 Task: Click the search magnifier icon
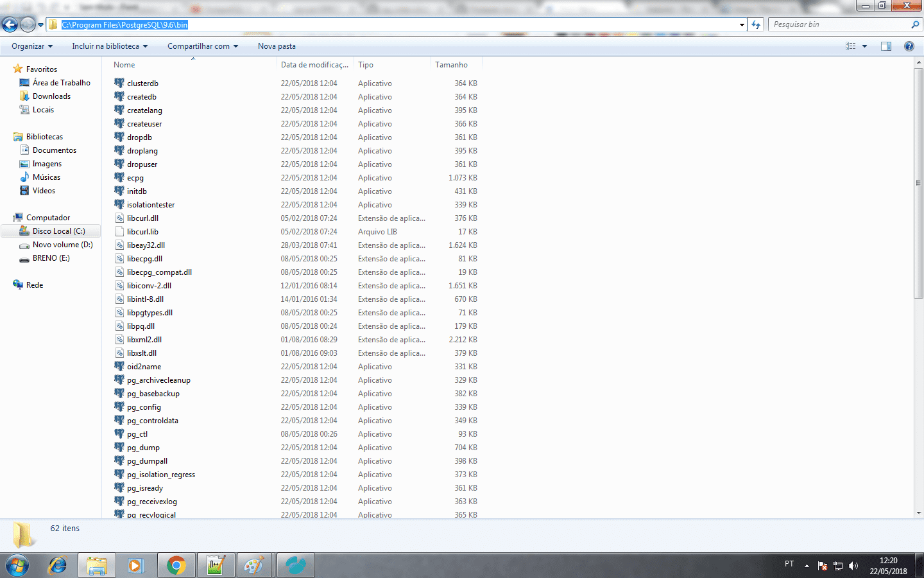(x=915, y=24)
